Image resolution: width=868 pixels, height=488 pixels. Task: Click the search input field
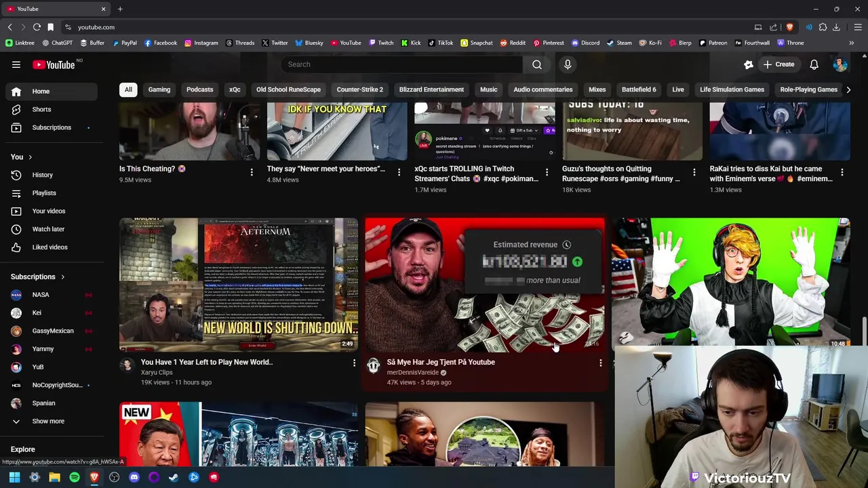401,64
